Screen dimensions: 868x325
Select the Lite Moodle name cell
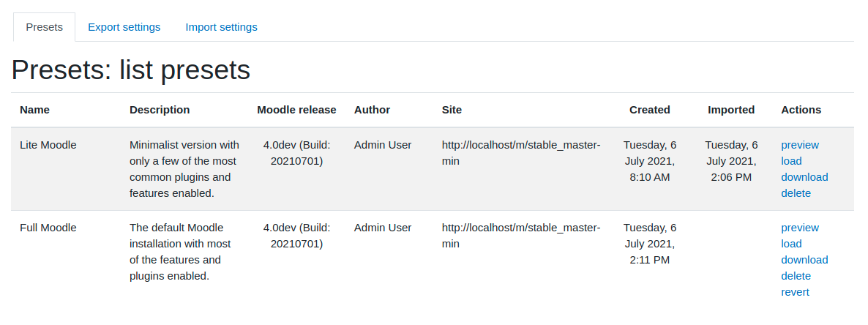(48, 145)
